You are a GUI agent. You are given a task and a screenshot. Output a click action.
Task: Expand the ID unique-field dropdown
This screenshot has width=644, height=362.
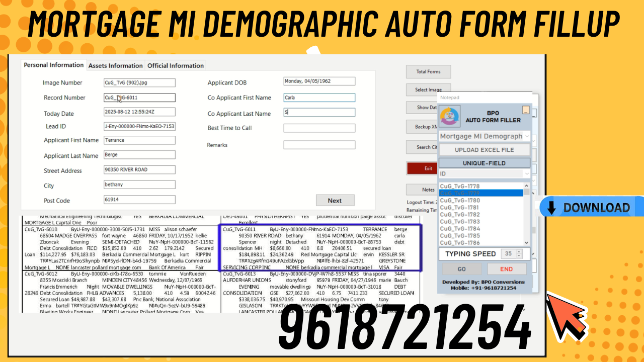[x=526, y=173]
